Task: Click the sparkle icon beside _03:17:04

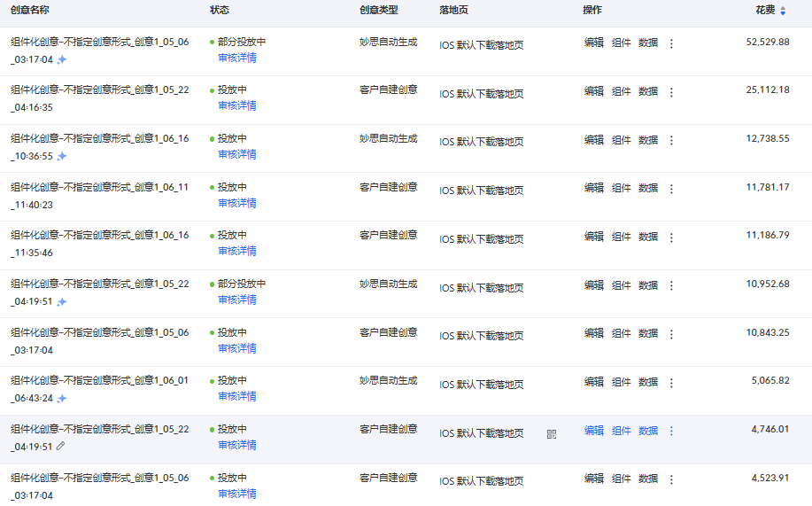Action: point(62,59)
